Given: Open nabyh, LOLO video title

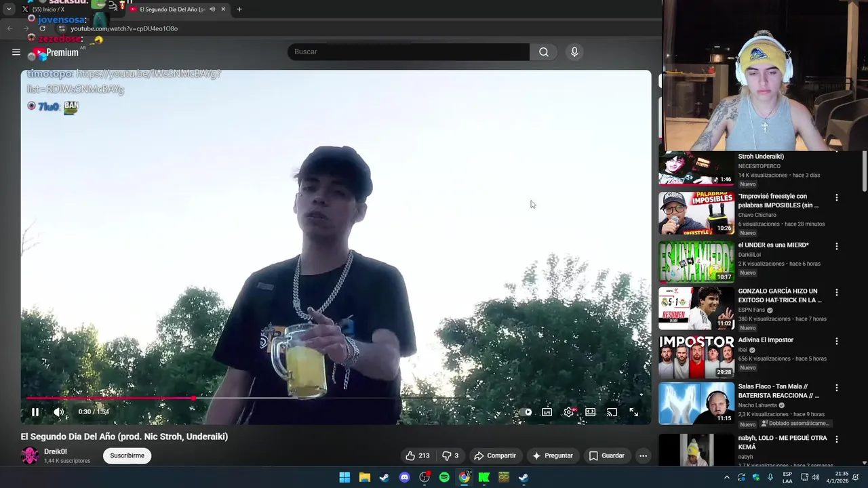Looking at the screenshot, I should 783,443.
